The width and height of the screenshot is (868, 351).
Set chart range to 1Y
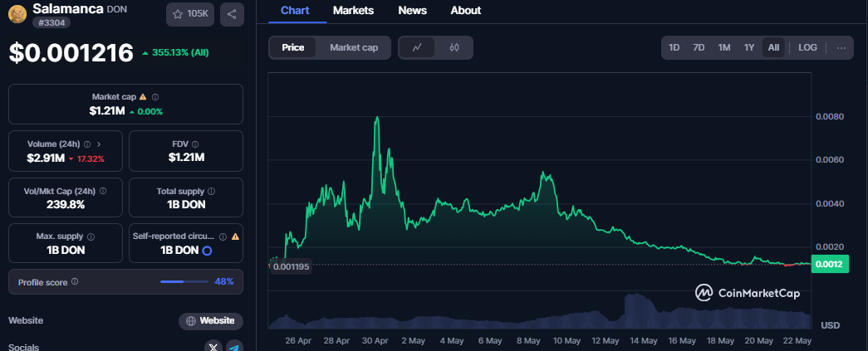pos(749,47)
